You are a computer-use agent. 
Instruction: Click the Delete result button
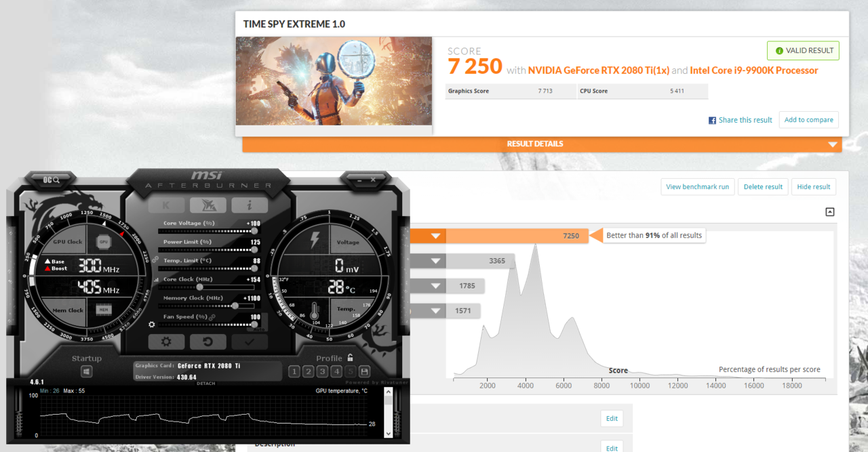[764, 187]
